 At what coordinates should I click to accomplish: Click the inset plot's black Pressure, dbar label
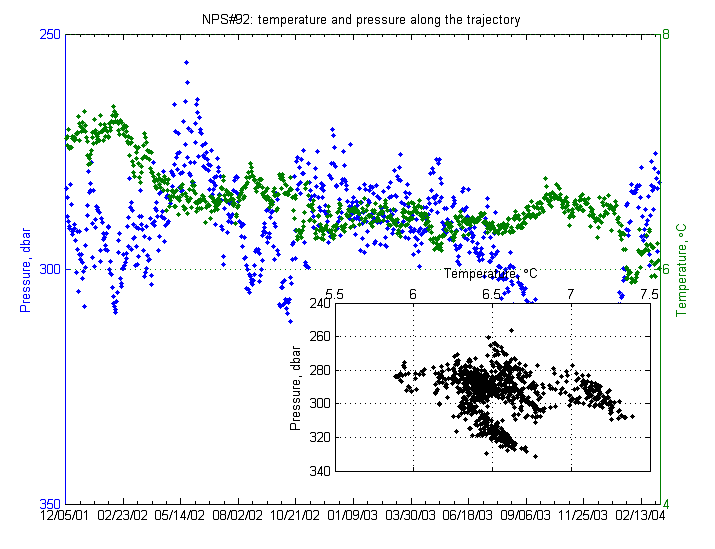(295, 387)
